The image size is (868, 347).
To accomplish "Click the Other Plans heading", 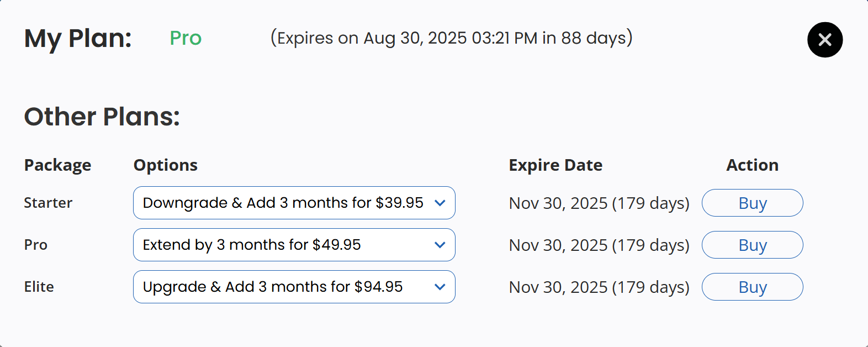I will pos(102,117).
